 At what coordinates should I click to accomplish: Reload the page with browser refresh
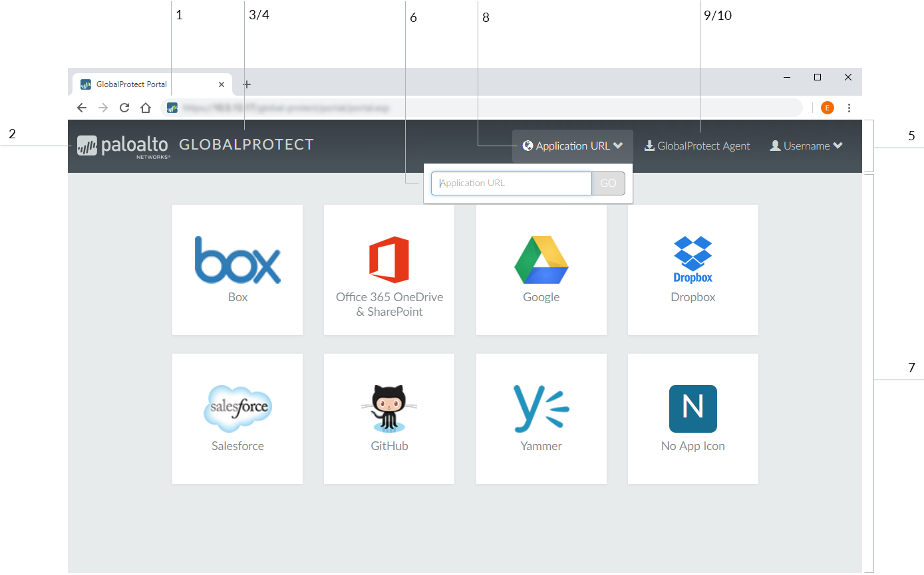pos(124,108)
